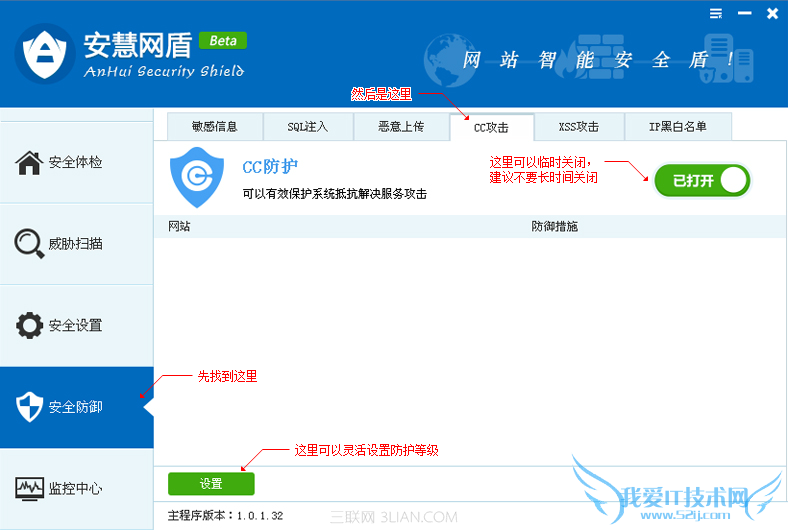Click the 防御措施 column header
Image resolution: width=788 pixels, height=530 pixels.
(555, 227)
